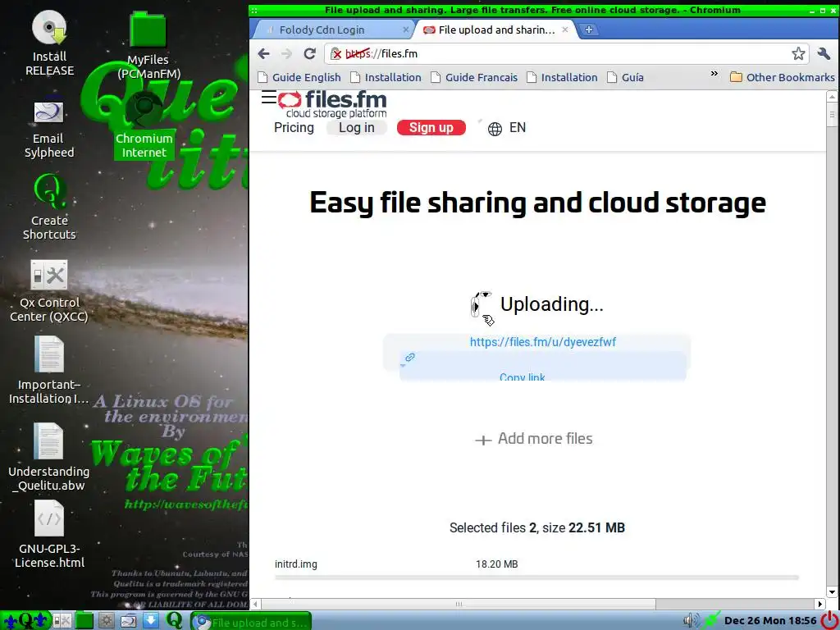Viewport: 840px width, 630px height.
Task: Open Chromium wrench settings menu
Action: point(824,53)
